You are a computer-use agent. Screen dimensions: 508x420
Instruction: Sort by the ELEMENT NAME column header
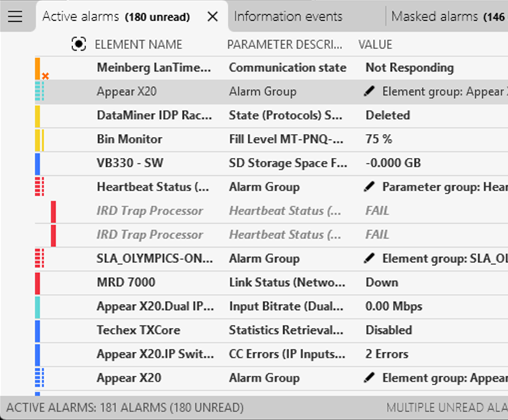pos(138,44)
